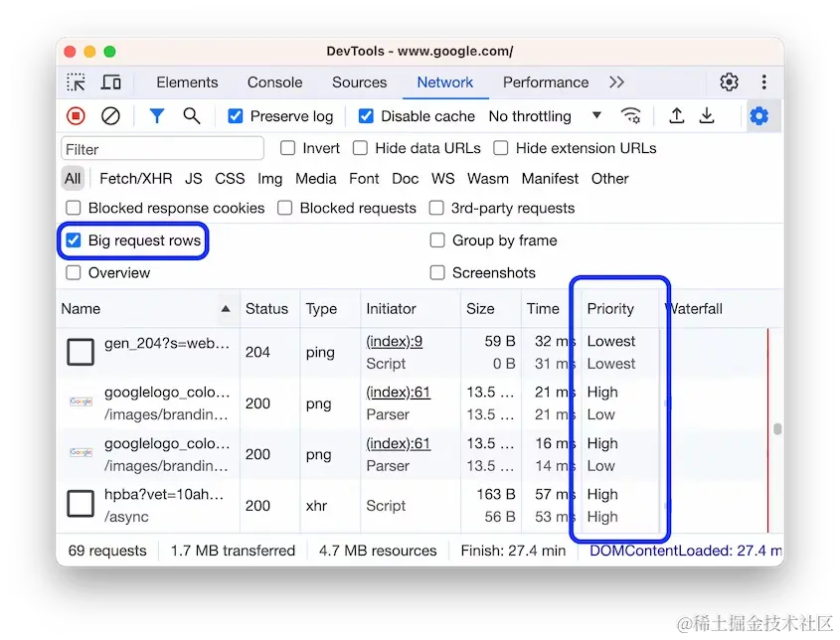Filter by Manifest requests
This screenshot has width=840, height=640.
(x=550, y=178)
